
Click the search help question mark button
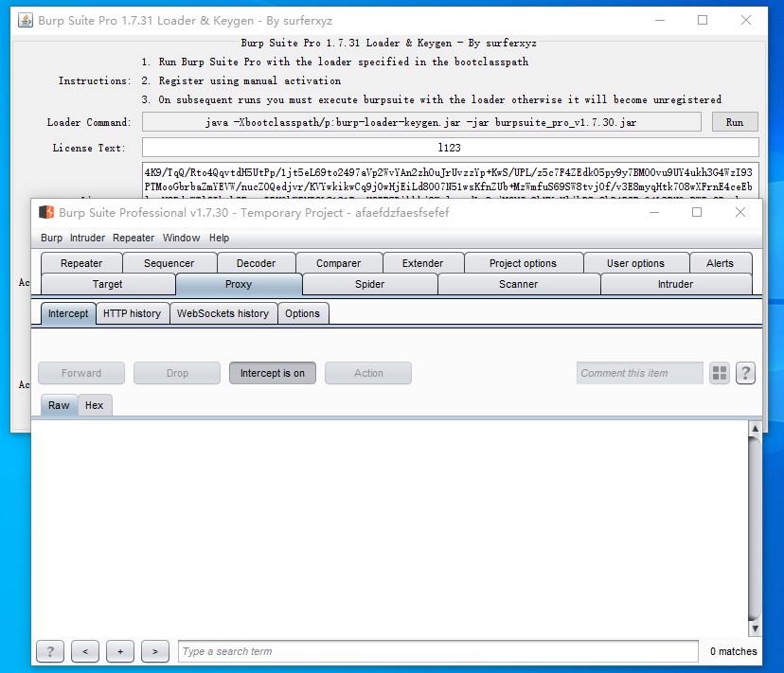click(50, 651)
